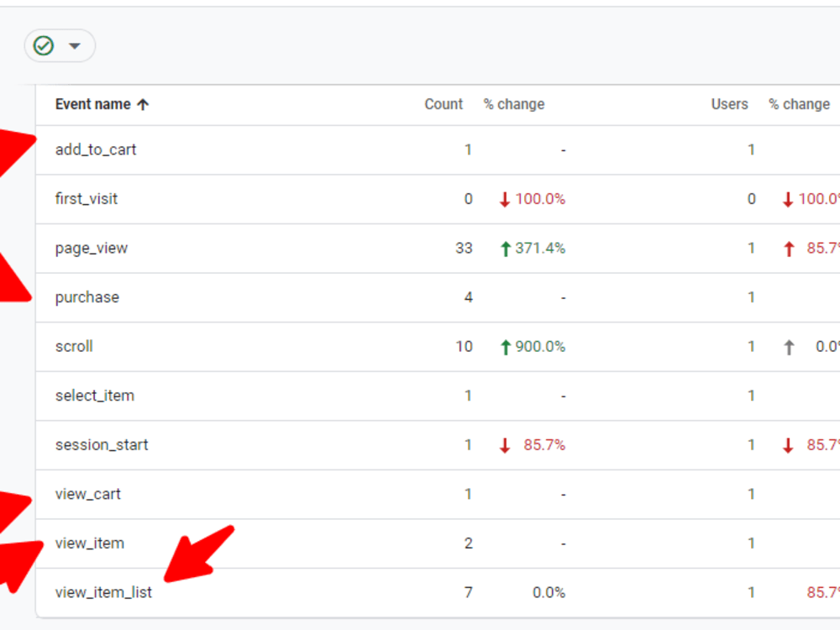This screenshot has height=630, width=840.
Task: Open the view_cart event
Action: 88,494
